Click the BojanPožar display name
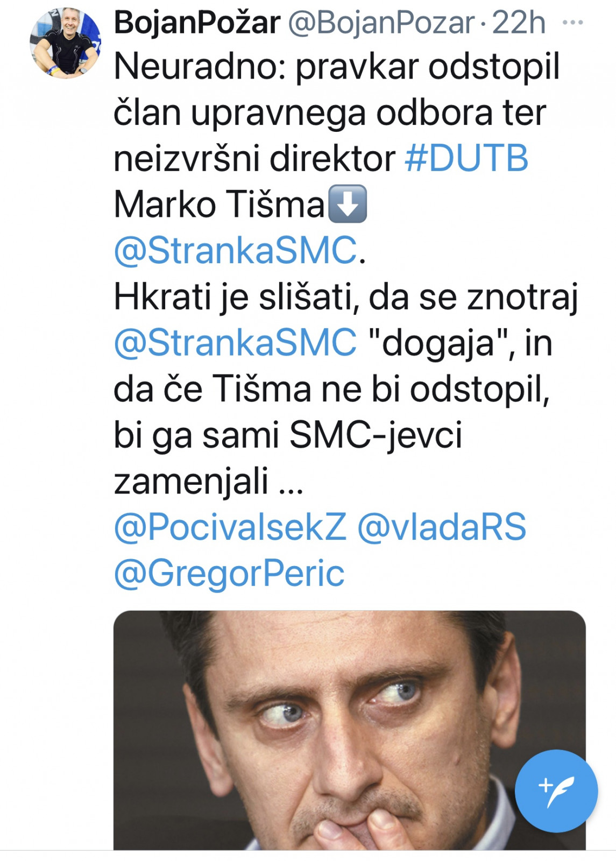Viewport: 616px width, 861px height. [x=197, y=23]
